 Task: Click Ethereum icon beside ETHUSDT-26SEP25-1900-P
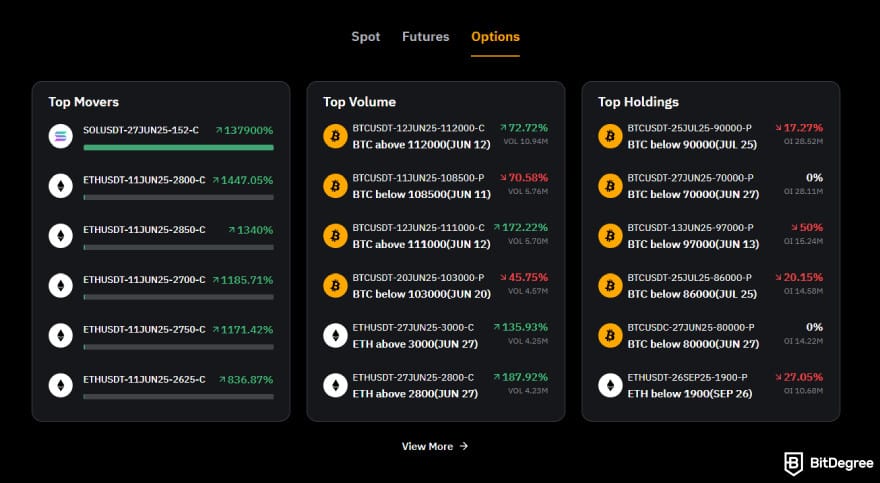[610, 385]
